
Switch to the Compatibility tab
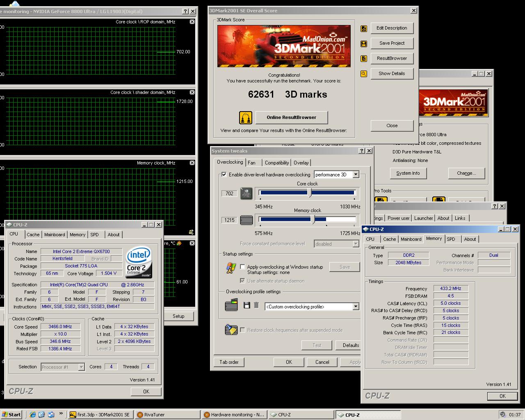pos(277,163)
